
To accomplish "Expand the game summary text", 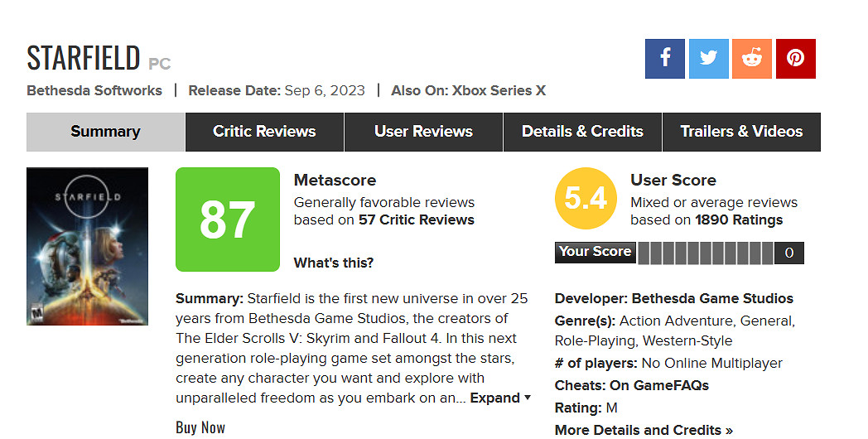I will (500, 398).
